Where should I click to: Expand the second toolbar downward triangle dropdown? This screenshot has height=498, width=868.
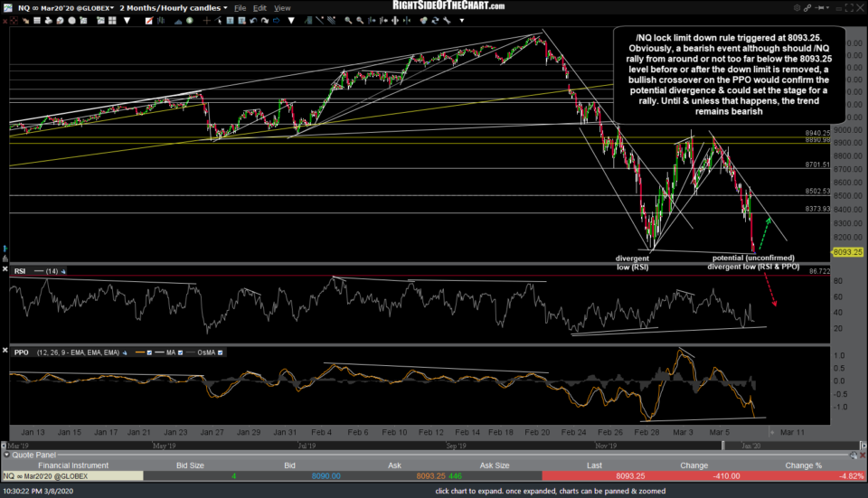click(291, 21)
